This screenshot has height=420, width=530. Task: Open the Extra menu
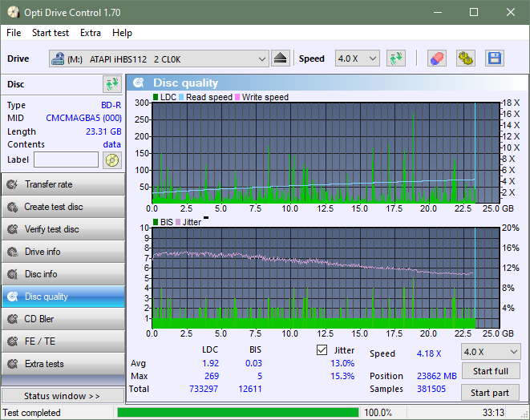[x=91, y=33]
